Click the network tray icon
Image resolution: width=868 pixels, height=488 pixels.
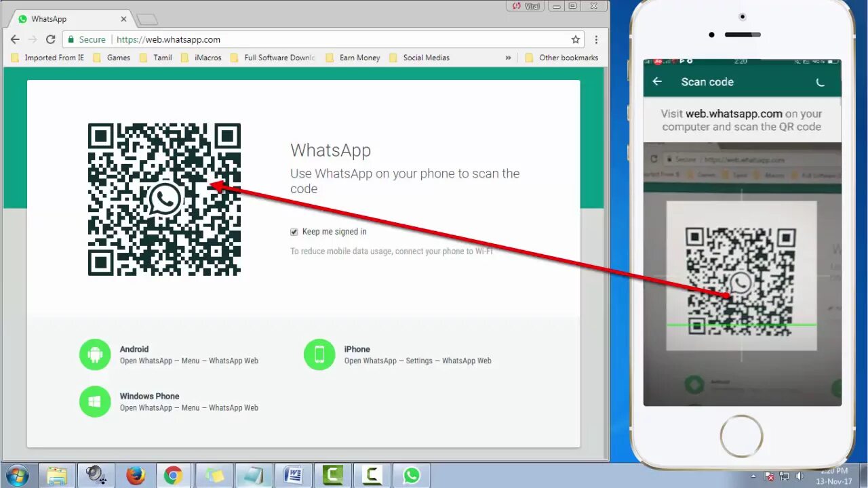coord(785,476)
